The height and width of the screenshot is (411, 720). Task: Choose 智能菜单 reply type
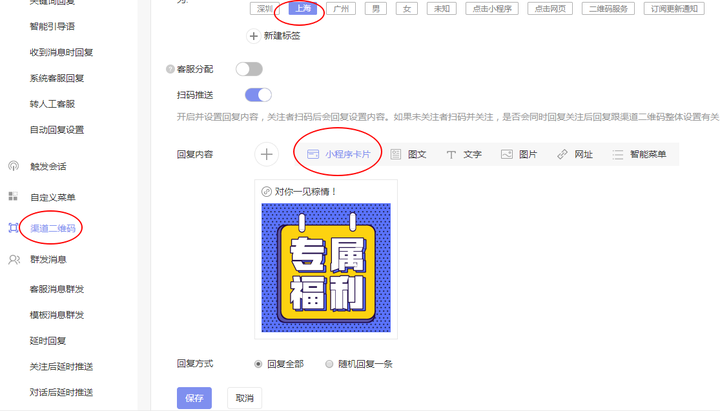[639, 154]
